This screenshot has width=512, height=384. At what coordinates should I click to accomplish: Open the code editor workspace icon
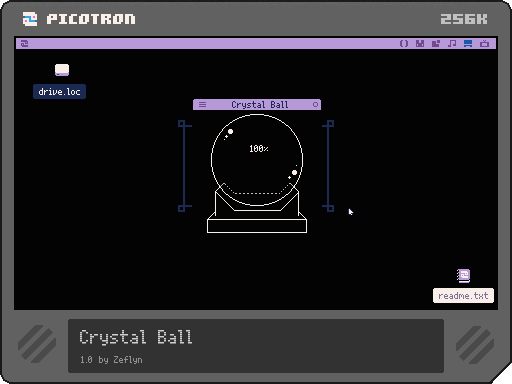[x=404, y=44]
